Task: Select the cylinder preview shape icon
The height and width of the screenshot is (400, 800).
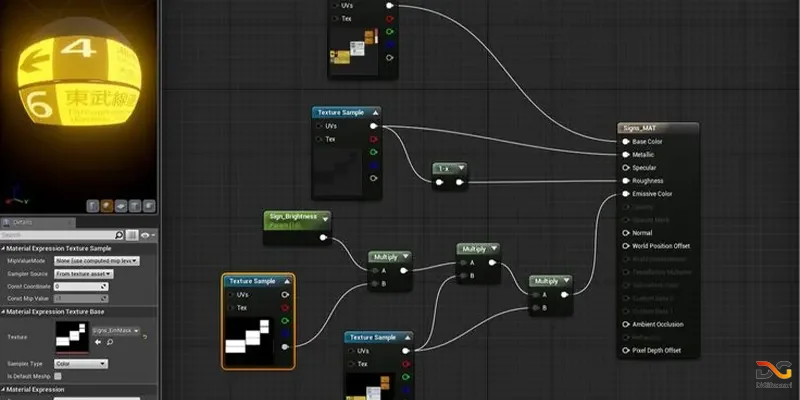Action: point(92,206)
